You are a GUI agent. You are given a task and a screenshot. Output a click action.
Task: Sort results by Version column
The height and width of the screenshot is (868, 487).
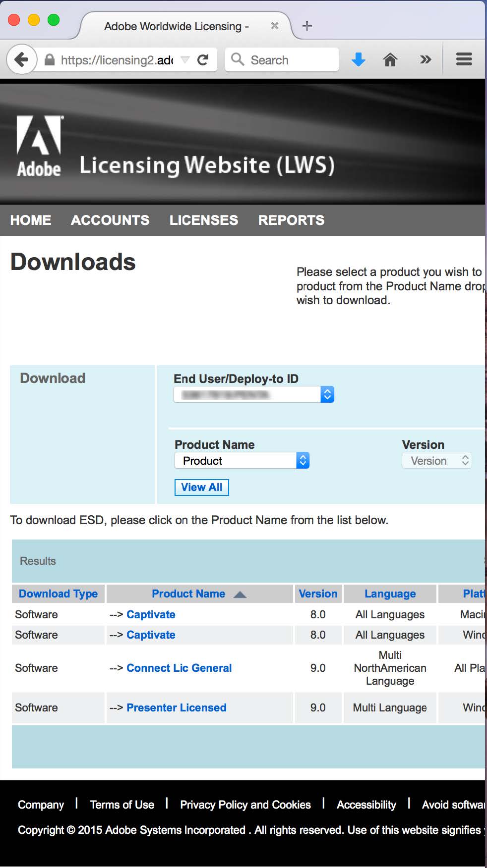point(318,594)
